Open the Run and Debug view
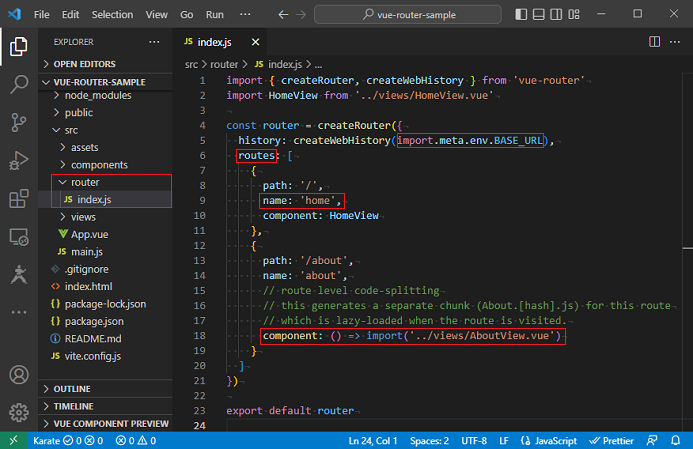693x449 pixels. [x=19, y=160]
